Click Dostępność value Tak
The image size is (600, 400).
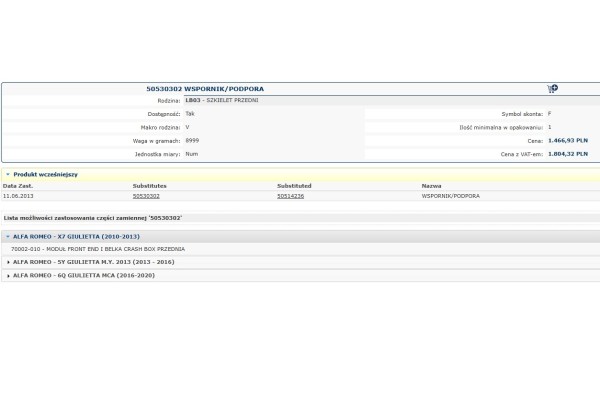(x=190, y=114)
